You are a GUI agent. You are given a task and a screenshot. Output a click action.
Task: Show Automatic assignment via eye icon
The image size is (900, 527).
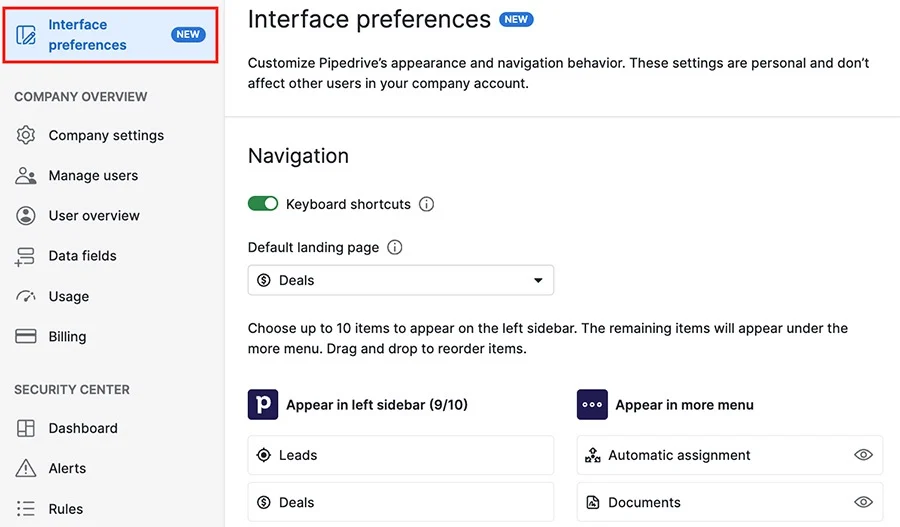[x=863, y=455]
